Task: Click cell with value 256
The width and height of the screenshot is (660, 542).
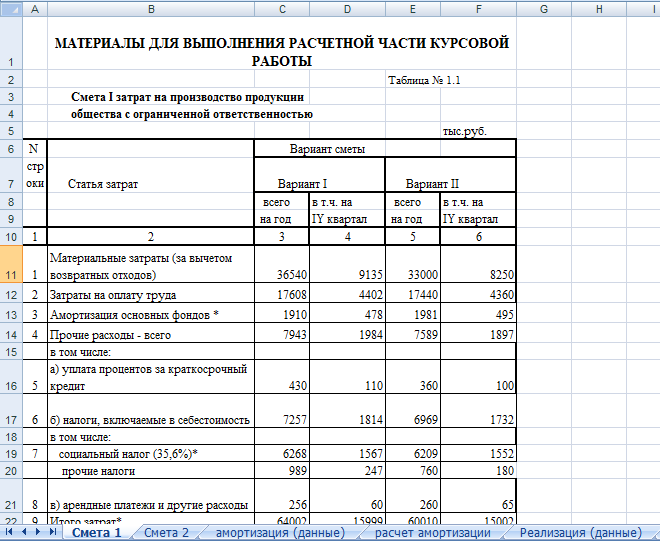Action: (x=282, y=496)
